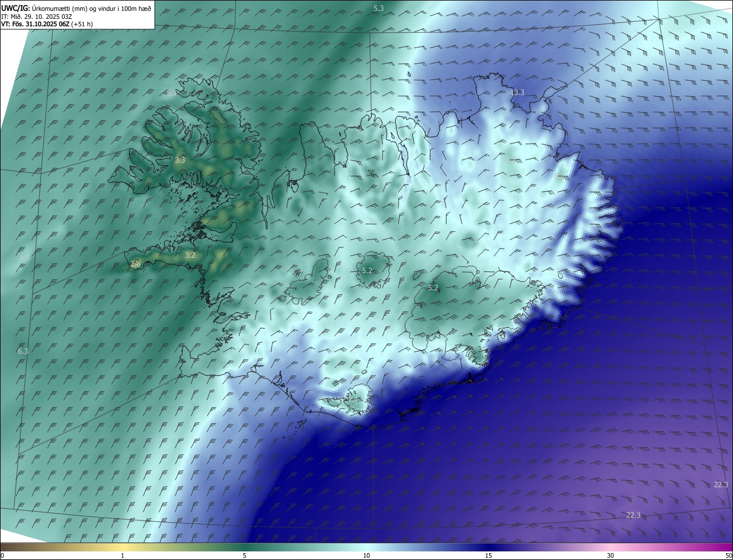
Task: Click the colour scale at the 30 tick
Action: [610, 555]
